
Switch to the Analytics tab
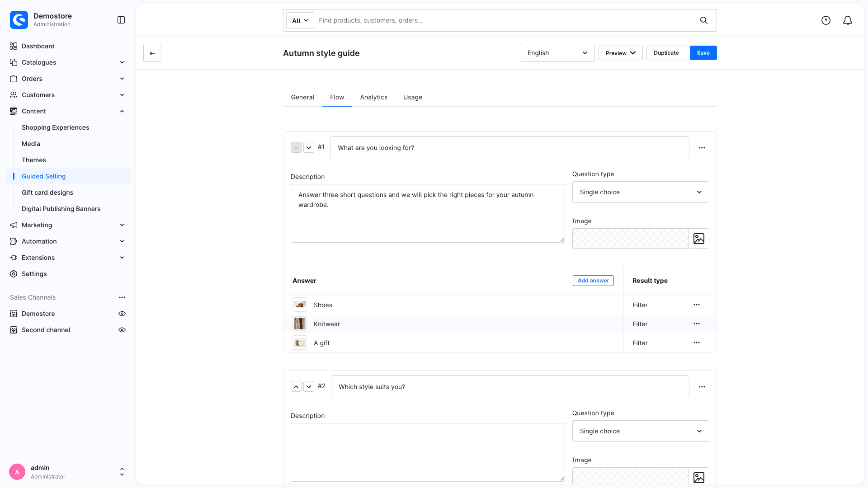(x=373, y=97)
